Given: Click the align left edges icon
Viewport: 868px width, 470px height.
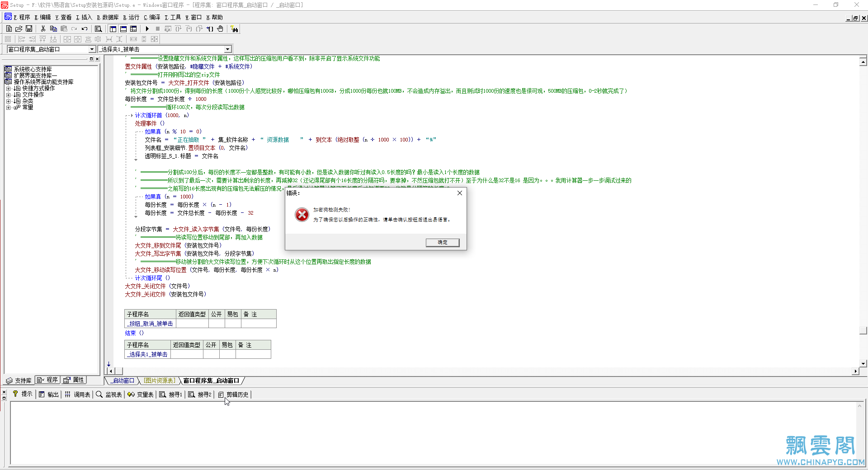Looking at the screenshot, I should click(22, 39).
